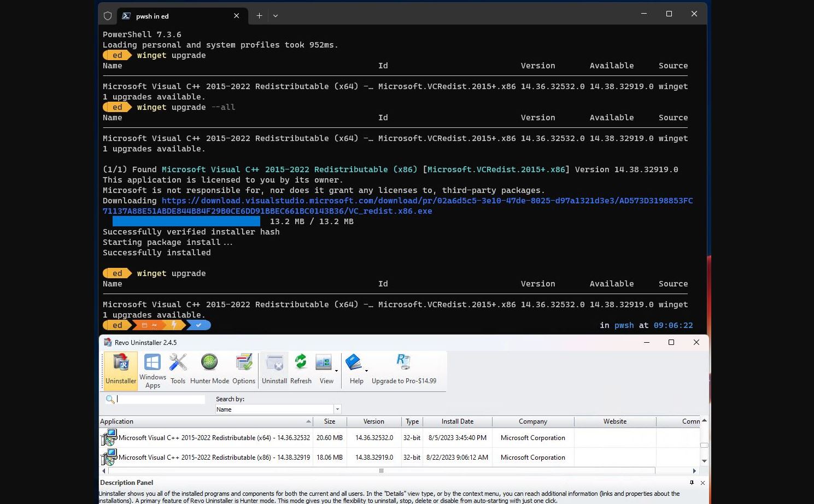This screenshot has height=504, width=814.
Task: Click the magnifier search icon in Revo
Action: [110, 400]
